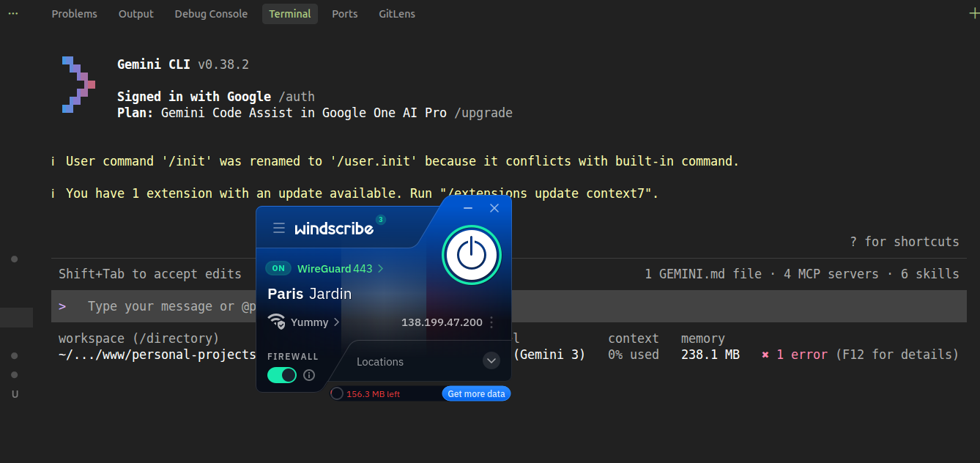Minimize the Windscribe window
The height and width of the screenshot is (463, 980).
pos(468,209)
